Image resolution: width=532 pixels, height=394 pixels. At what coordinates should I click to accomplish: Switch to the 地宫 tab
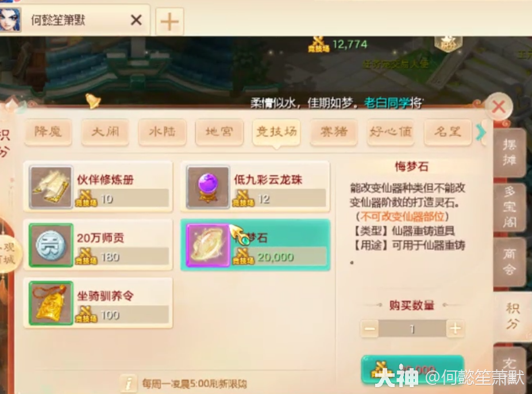(x=219, y=132)
